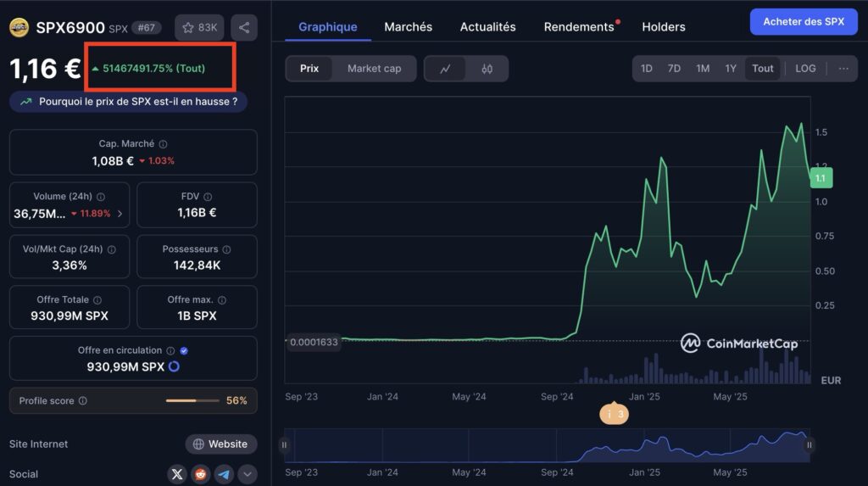
Task: Click the EUR currency label on chart
Action: pos(831,380)
